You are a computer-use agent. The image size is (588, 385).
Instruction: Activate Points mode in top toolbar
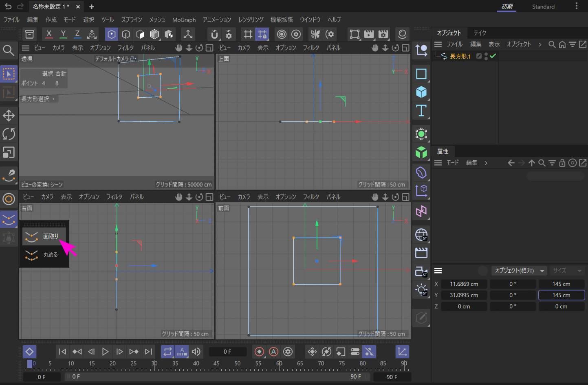point(111,34)
